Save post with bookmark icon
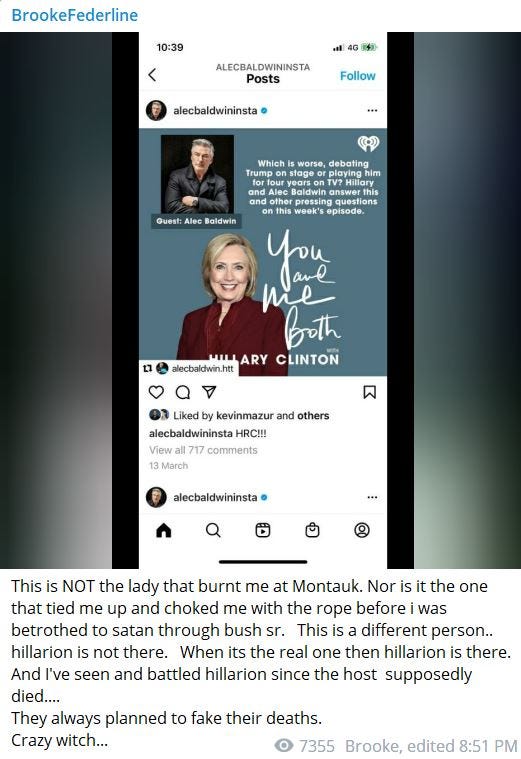 coord(369,392)
